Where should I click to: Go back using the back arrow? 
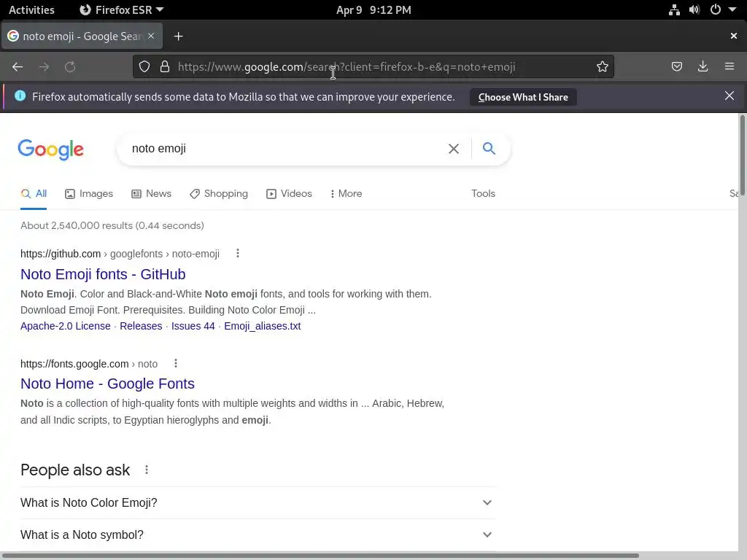(18, 66)
